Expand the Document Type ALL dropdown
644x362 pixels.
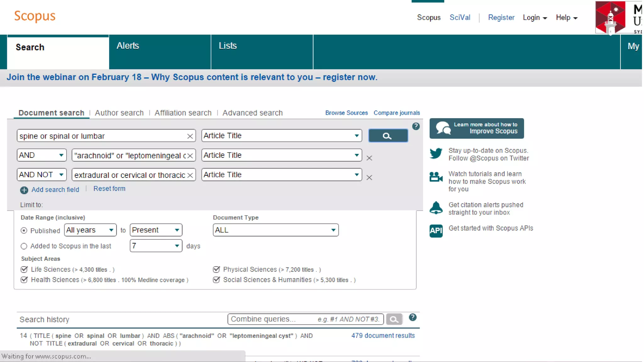click(x=275, y=230)
